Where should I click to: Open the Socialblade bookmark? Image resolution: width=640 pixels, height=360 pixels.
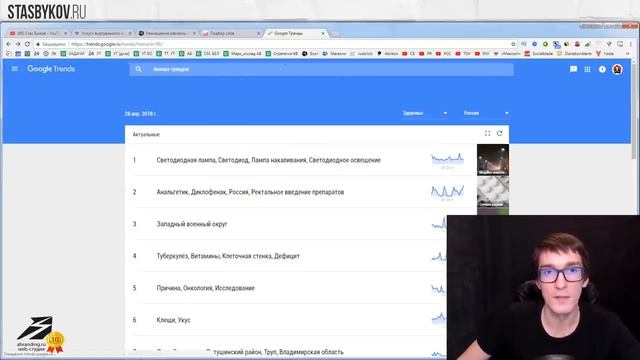(x=538, y=53)
